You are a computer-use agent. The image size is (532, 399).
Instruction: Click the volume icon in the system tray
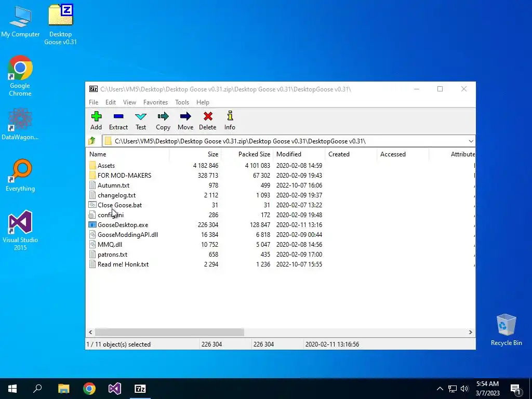(464, 389)
